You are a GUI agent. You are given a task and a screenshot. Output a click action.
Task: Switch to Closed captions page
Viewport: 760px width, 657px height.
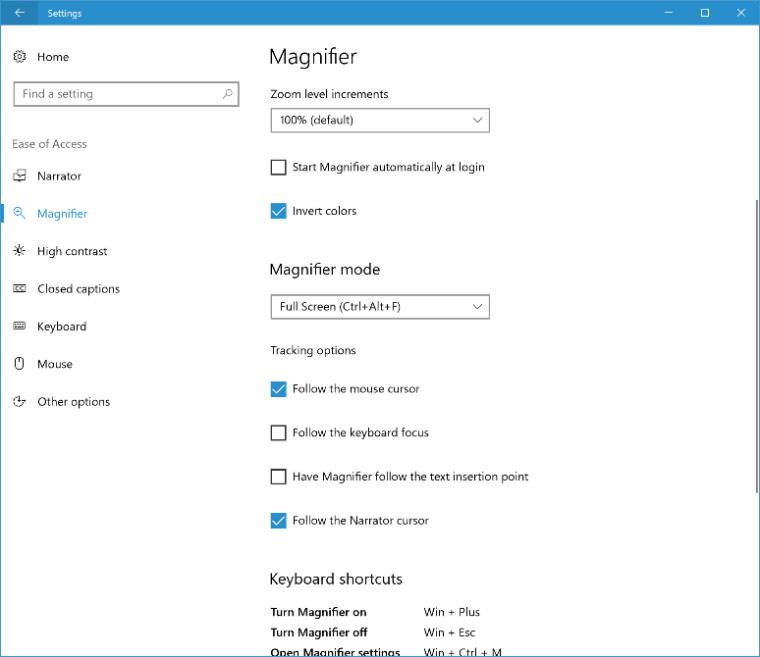79,289
